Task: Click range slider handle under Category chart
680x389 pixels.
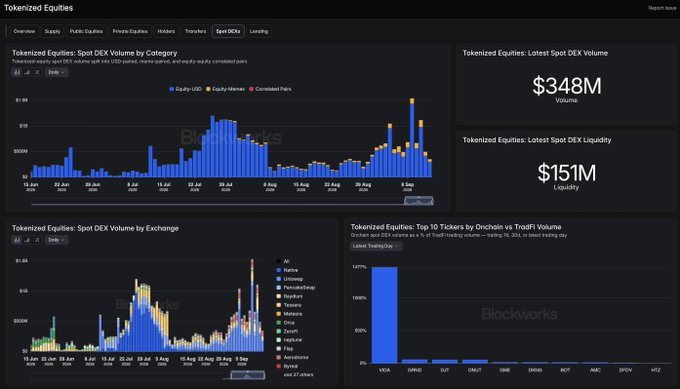Action: click(418, 200)
